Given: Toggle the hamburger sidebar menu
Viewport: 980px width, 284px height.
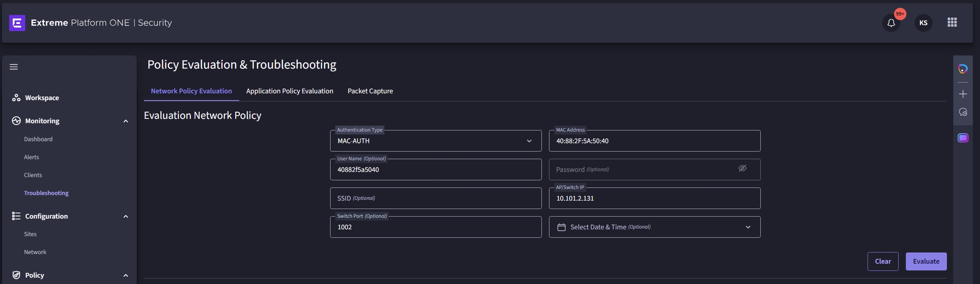Looking at the screenshot, I should (14, 67).
